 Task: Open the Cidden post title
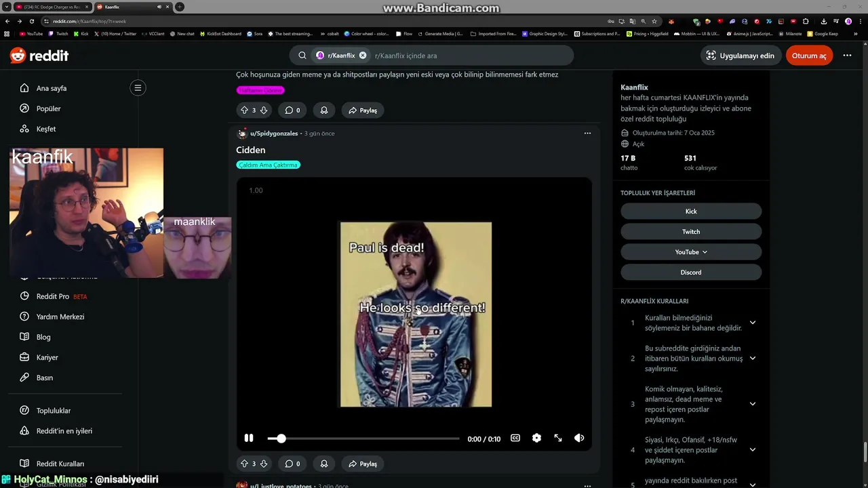coord(250,150)
